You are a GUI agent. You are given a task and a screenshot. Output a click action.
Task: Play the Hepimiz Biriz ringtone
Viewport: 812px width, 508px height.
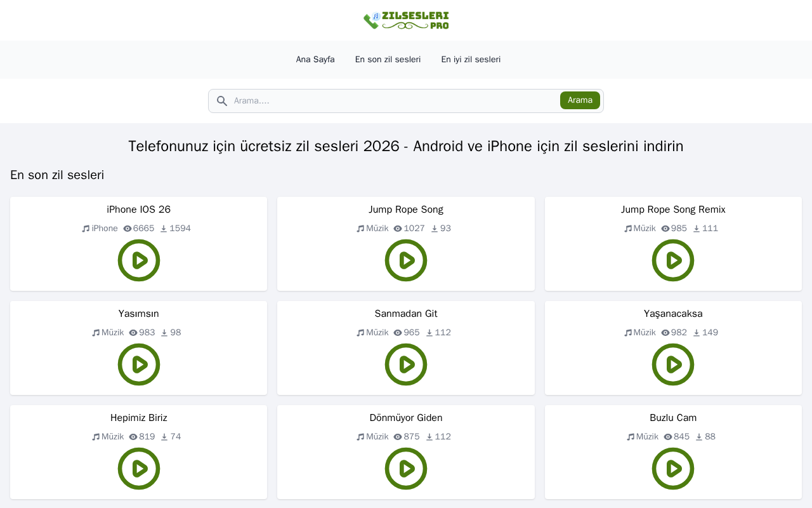tap(139, 469)
